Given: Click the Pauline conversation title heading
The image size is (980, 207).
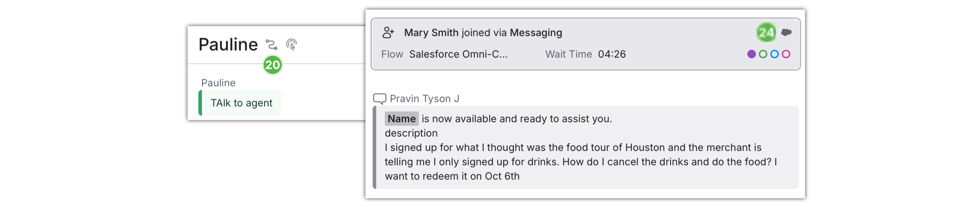Looking at the screenshot, I should pos(228,44).
